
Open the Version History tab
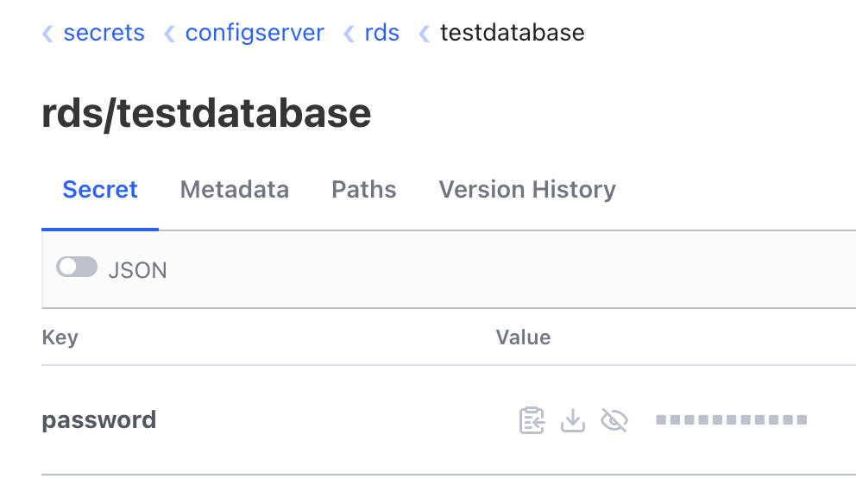click(526, 189)
